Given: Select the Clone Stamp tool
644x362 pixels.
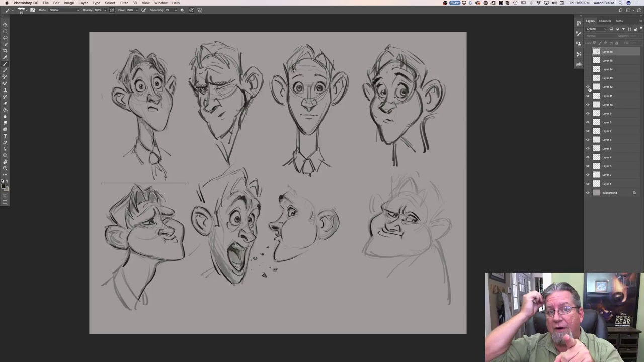Looking at the screenshot, I should [x=5, y=89].
